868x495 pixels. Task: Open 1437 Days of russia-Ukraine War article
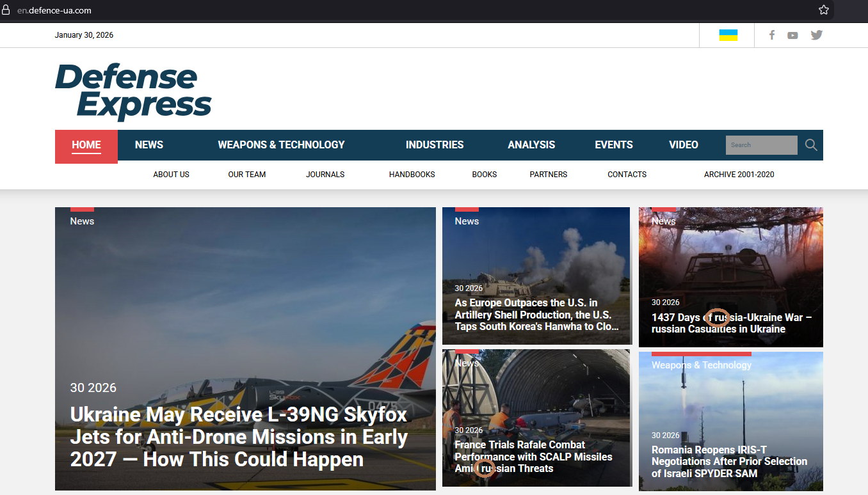[x=732, y=324]
